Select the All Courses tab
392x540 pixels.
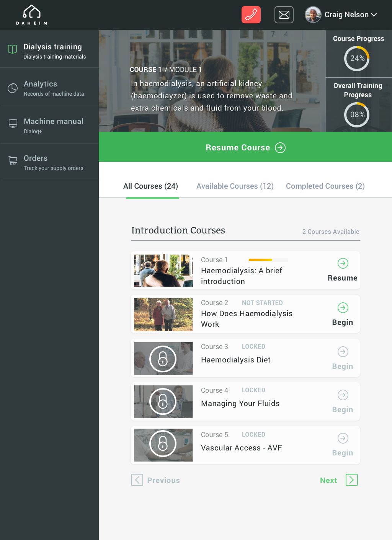click(x=150, y=186)
